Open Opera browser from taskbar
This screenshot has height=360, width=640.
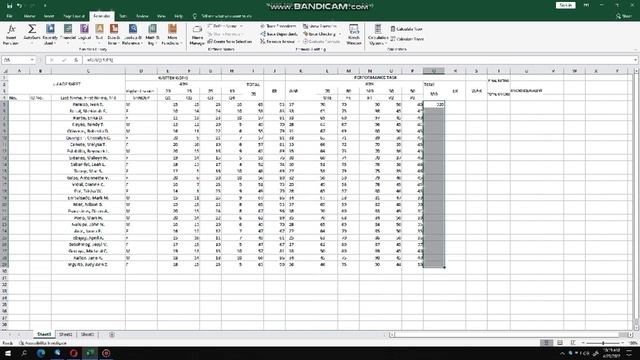point(73,353)
